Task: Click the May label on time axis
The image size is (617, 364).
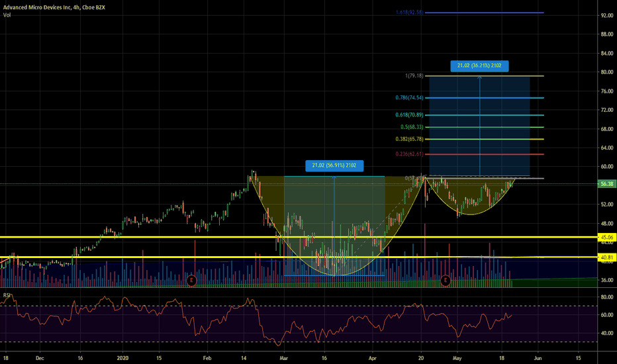Action: pos(457,358)
